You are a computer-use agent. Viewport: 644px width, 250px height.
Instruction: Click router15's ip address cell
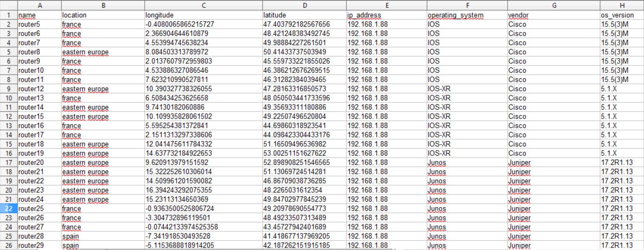387,116
